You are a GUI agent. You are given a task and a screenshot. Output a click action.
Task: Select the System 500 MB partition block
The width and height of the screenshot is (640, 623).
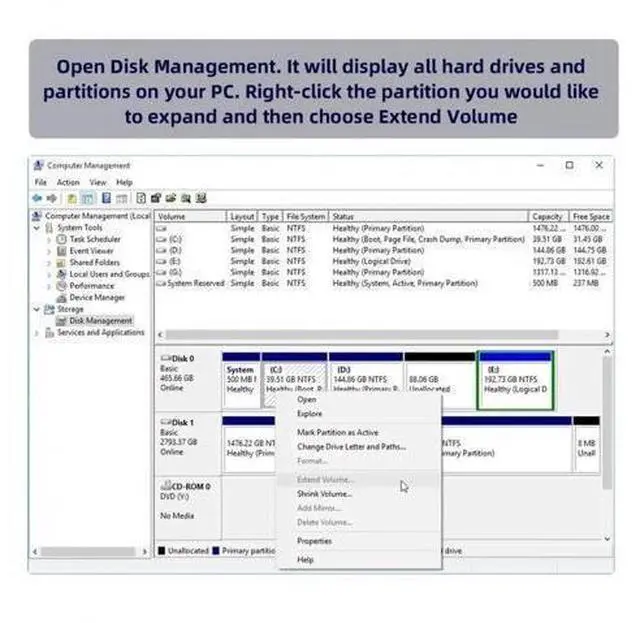tap(241, 381)
